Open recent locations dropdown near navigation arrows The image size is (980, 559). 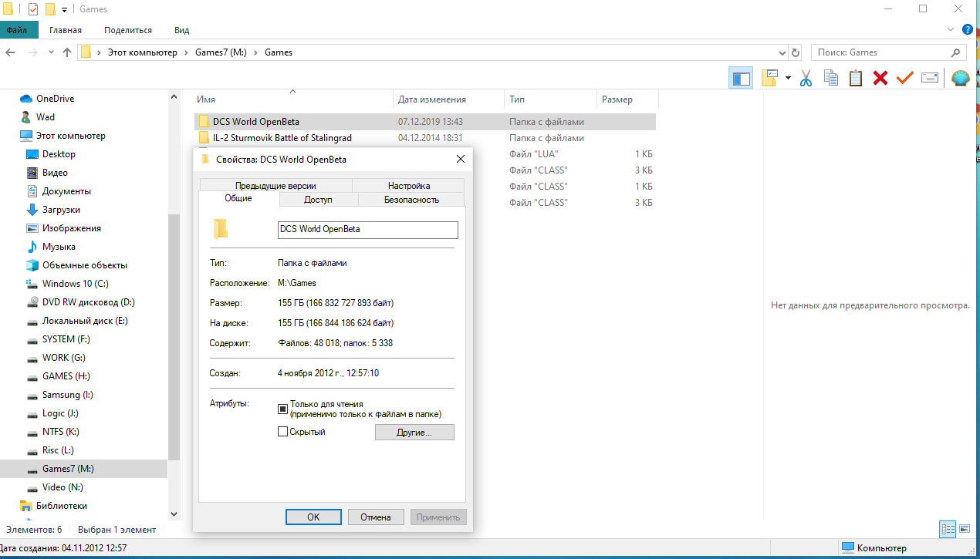[52, 52]
